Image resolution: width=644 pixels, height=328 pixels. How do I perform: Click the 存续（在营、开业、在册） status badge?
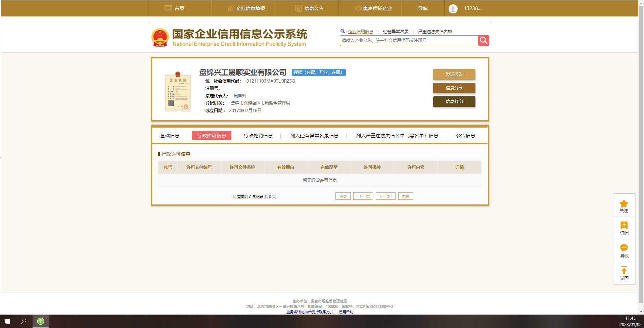pos(319,72)
